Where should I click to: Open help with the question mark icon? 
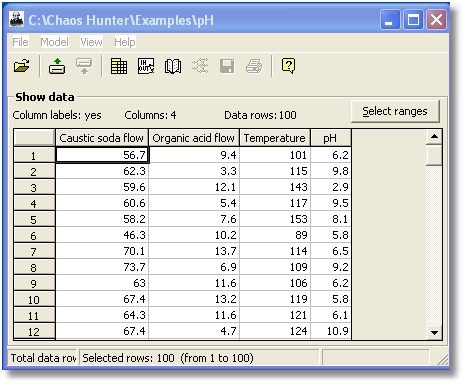pos(289,66)
